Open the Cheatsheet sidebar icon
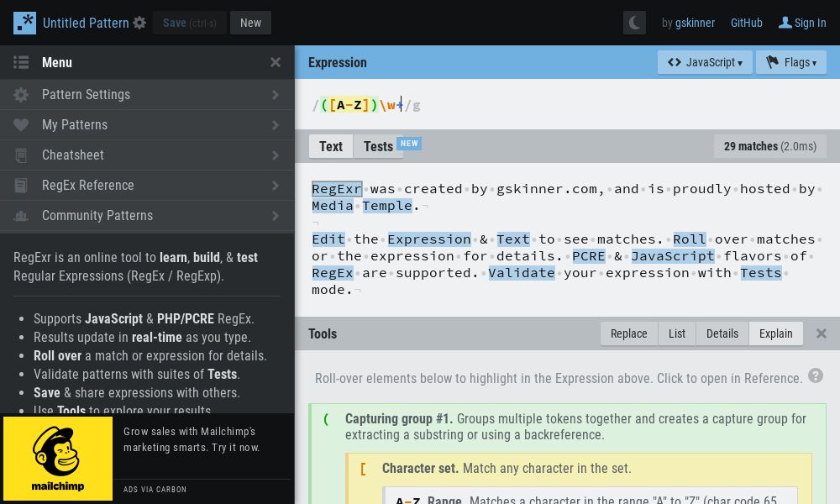The image size is (840, 504). [22, 155]
